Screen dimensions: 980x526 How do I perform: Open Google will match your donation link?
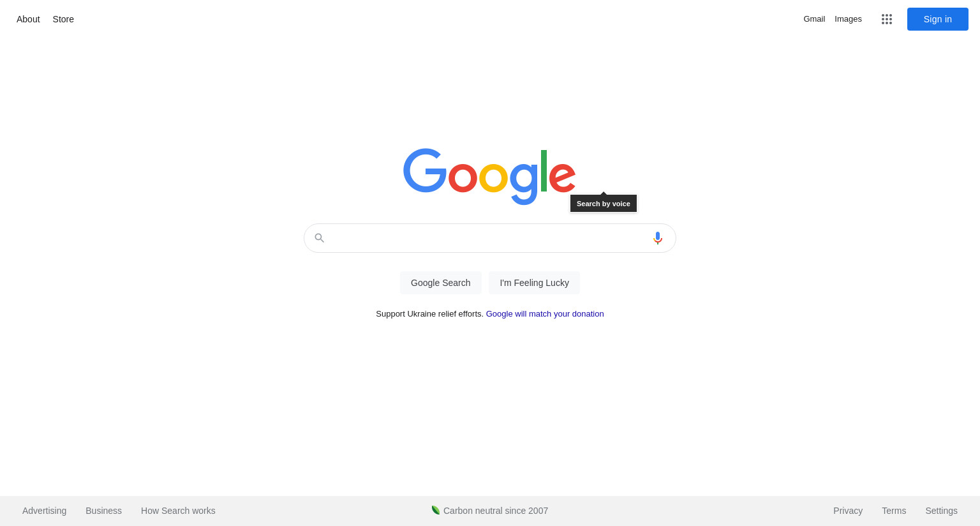click(x=545, y=314)
